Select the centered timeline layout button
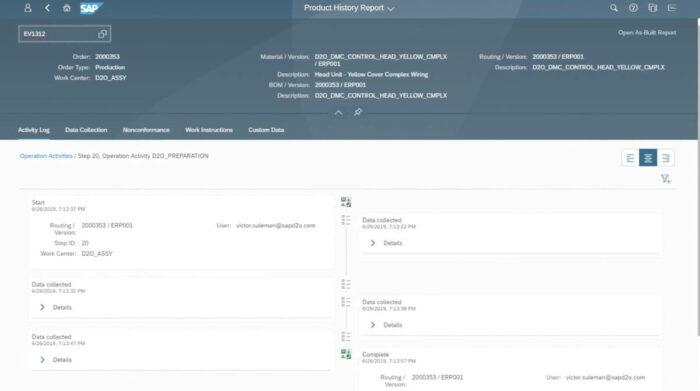Image resolution: width=700 pixels, height=391 pixels. 648,158
